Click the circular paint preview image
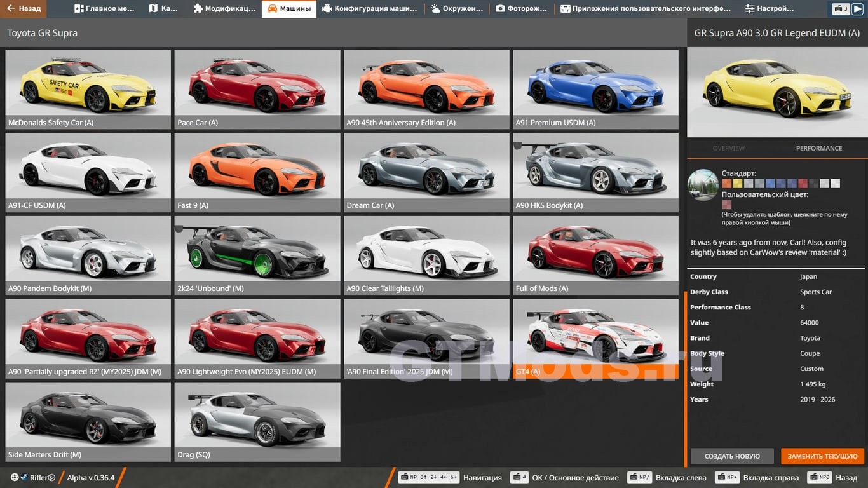 pos(703,185)
